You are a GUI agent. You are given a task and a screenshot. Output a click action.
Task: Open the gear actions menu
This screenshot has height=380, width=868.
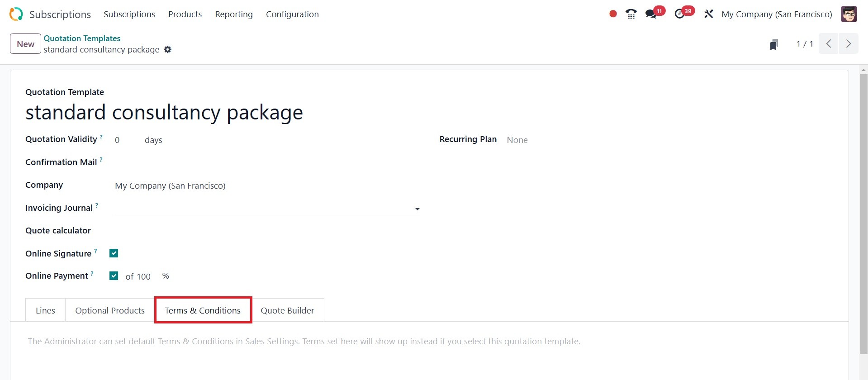tap(168, 49)
